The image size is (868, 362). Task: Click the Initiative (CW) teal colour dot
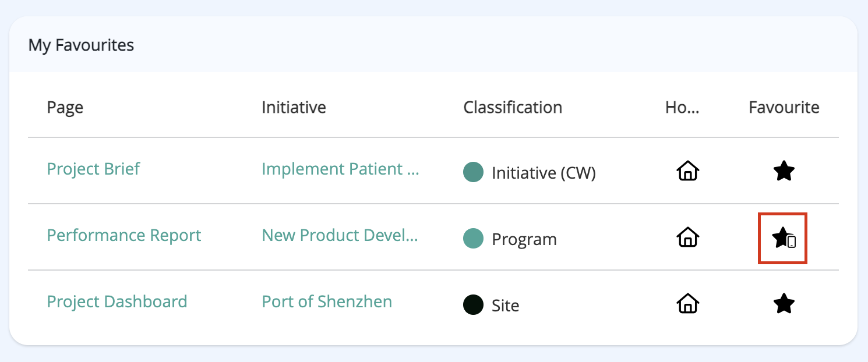(473, 172)
